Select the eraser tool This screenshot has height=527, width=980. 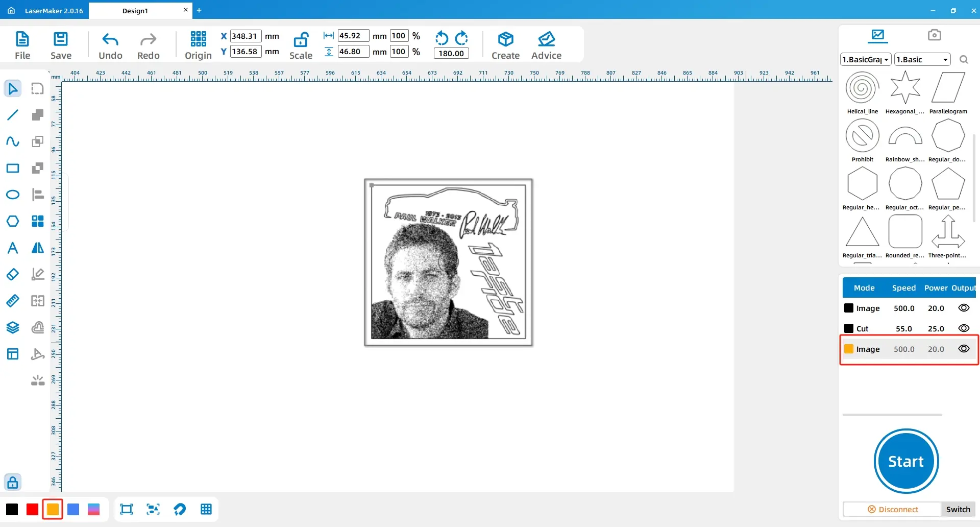pyautogui.click(x=13, y=274)
